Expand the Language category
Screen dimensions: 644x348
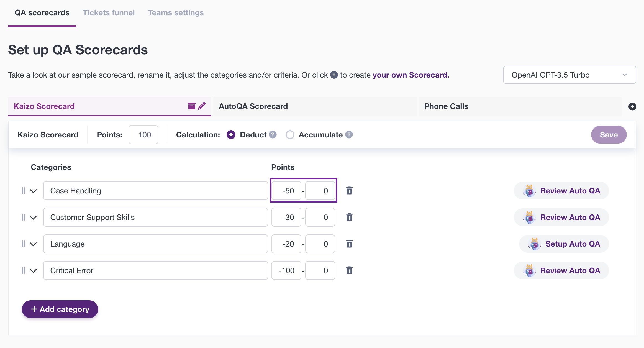click(x=33, y=244)
